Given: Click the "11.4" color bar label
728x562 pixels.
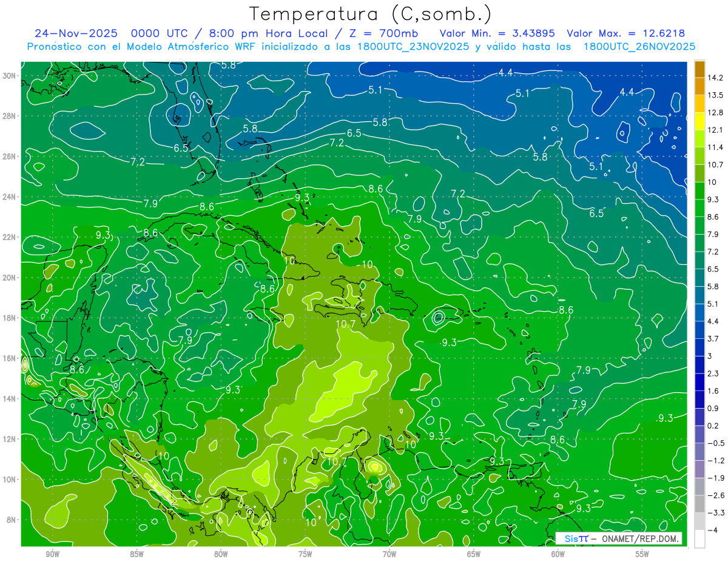Looking at the screenshot, I should 715,147.
